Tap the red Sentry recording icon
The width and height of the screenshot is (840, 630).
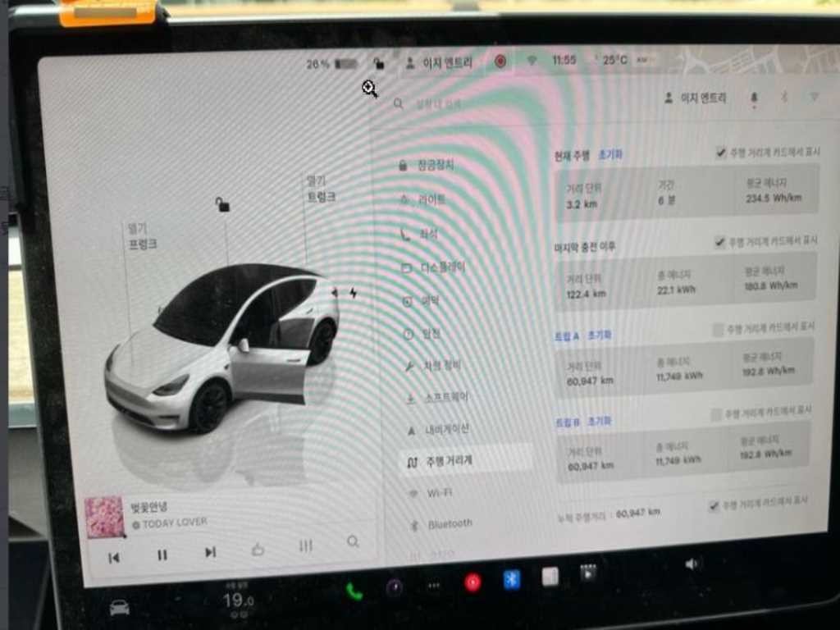pyautogui.click(x=500, y=62)
